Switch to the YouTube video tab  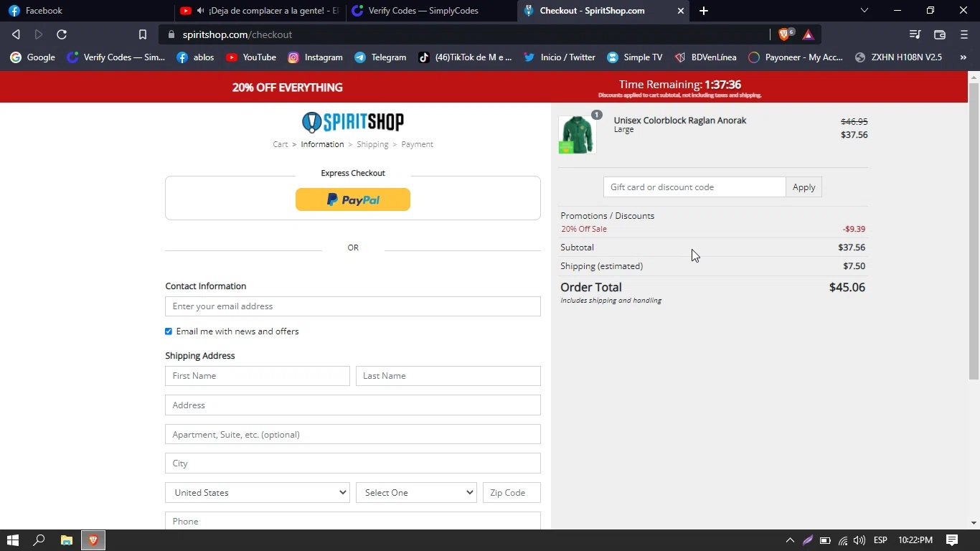coord(258,11)
